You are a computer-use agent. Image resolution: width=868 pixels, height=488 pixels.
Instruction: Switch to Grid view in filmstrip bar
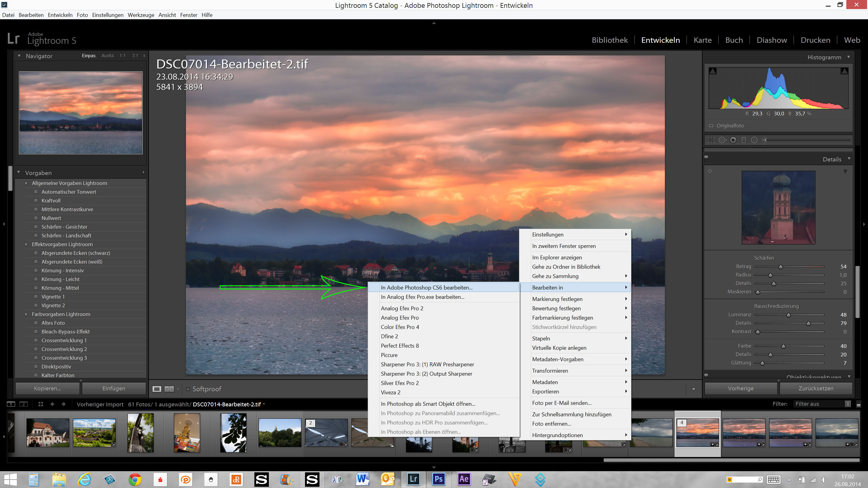[41, 404]
